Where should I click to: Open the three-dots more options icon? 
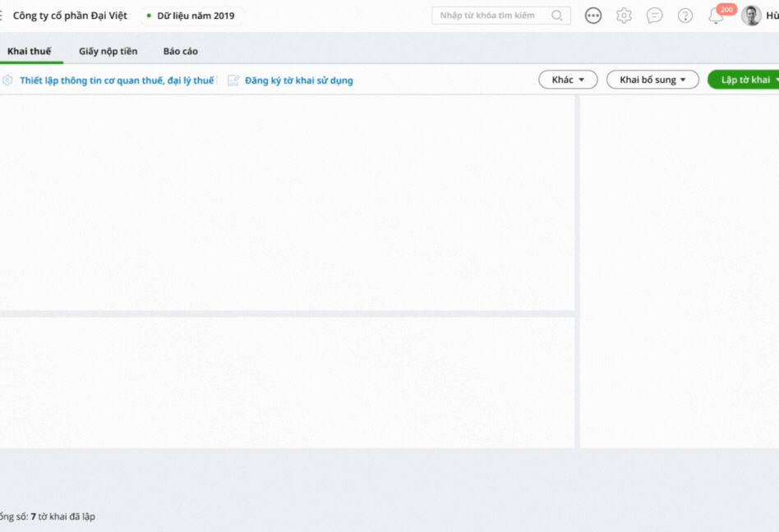point(593,16)
